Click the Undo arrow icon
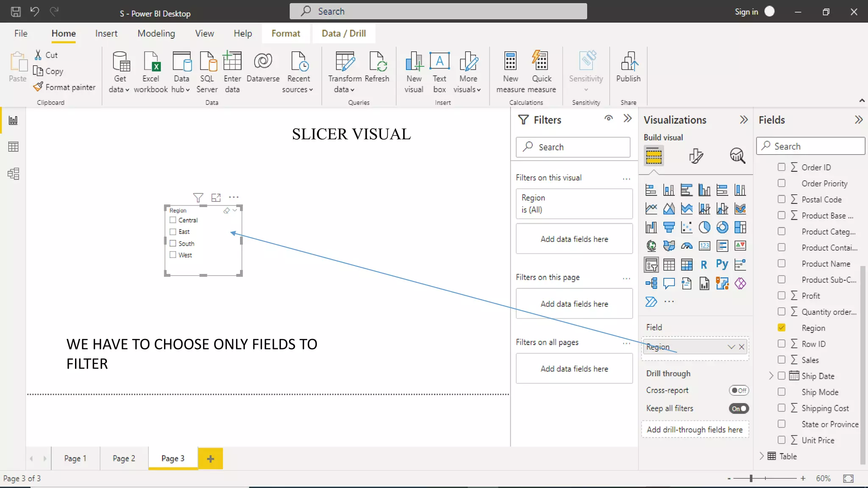 pyautogui.click(x=35, y=11)
